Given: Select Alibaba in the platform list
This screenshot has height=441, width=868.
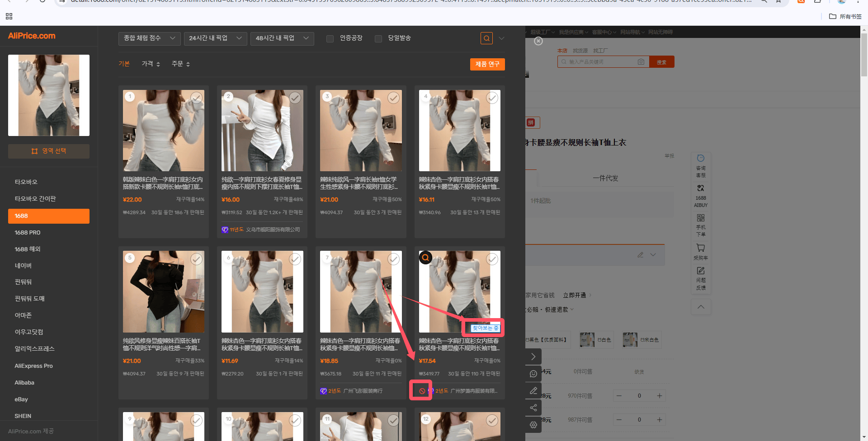Looking at the screenshot, I should (24, 383).
